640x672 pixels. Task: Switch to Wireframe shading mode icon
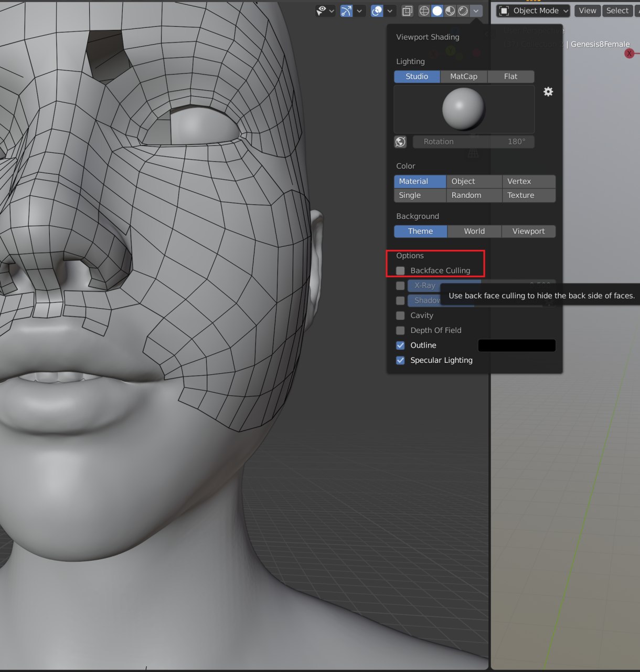click(x=424, y=10)
